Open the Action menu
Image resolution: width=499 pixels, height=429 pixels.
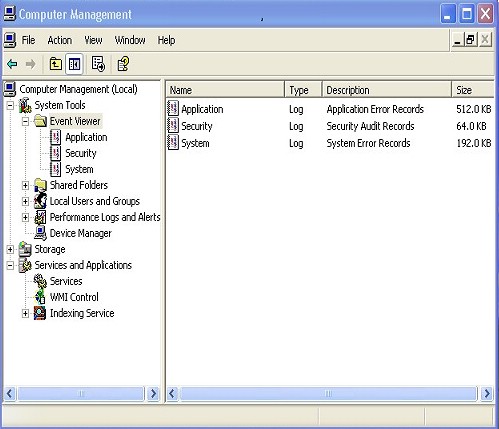60,40
